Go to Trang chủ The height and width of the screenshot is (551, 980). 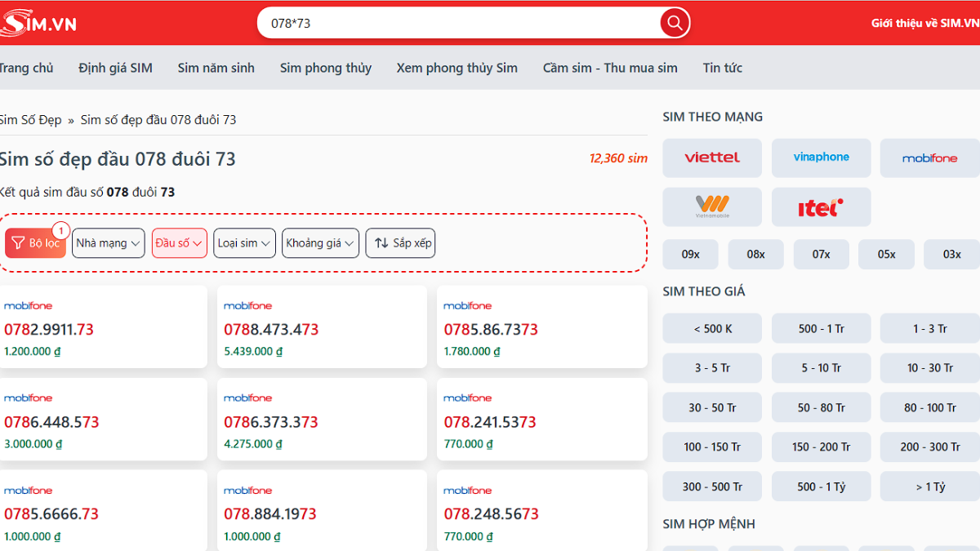coord(26,68)
